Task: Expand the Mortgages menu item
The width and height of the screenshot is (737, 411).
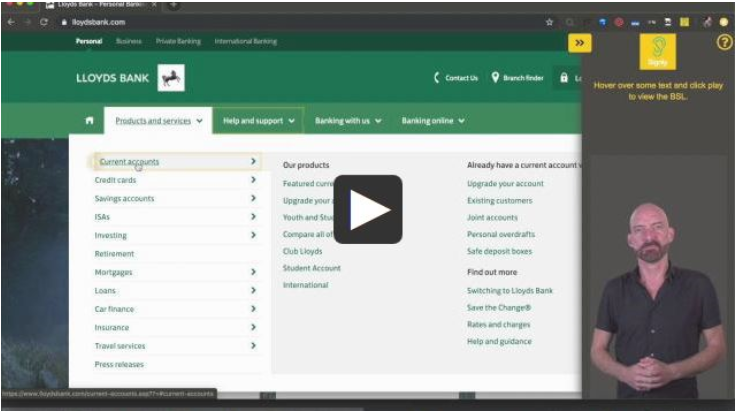Action: coord(177,272)
